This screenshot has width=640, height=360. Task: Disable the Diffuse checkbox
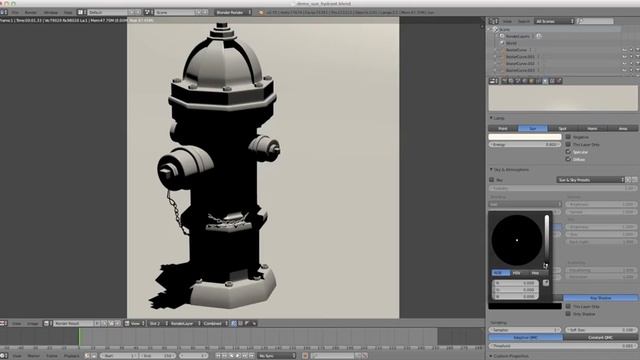coord(568,159)
